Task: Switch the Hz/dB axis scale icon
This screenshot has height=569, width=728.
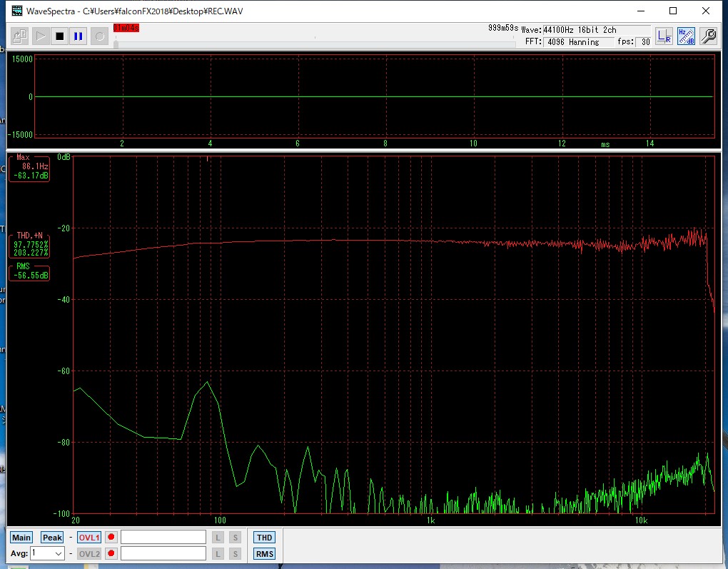Action: point(686,36)
